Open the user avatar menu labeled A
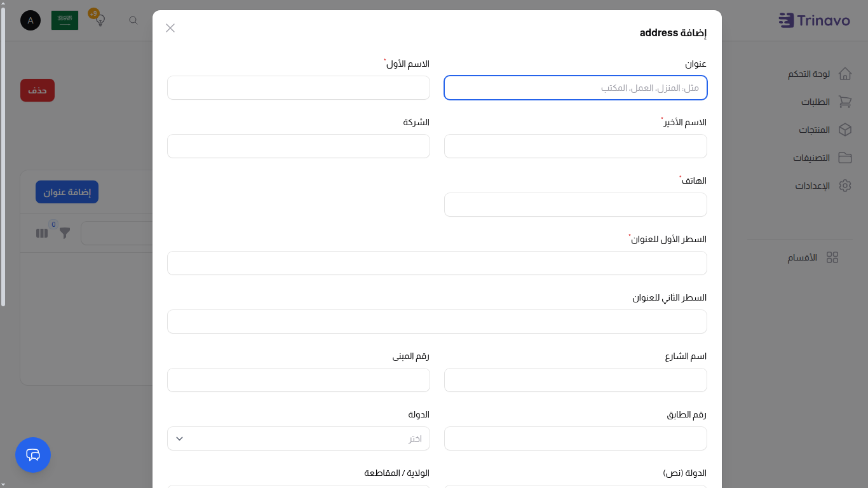This screenshot has width=868, height=488. point(31,20)
